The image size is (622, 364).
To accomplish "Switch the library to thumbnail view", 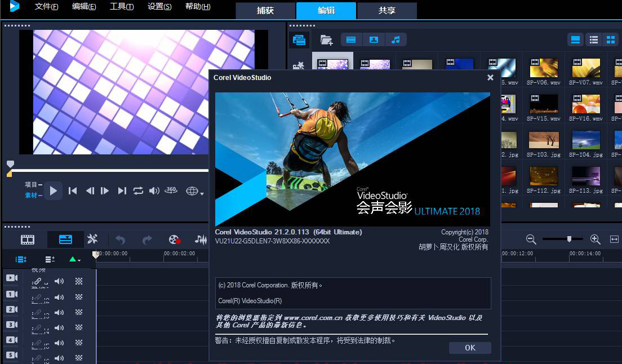I will click(x=611, y=39).
